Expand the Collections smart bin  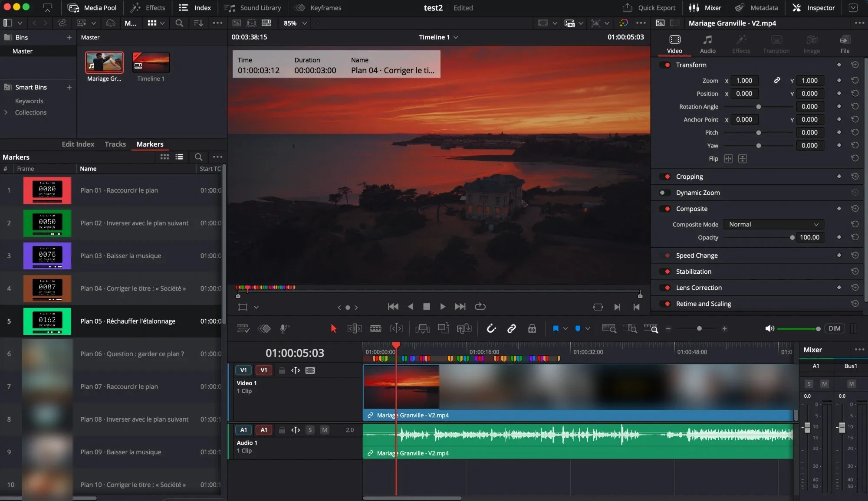[x=6, y=112]
